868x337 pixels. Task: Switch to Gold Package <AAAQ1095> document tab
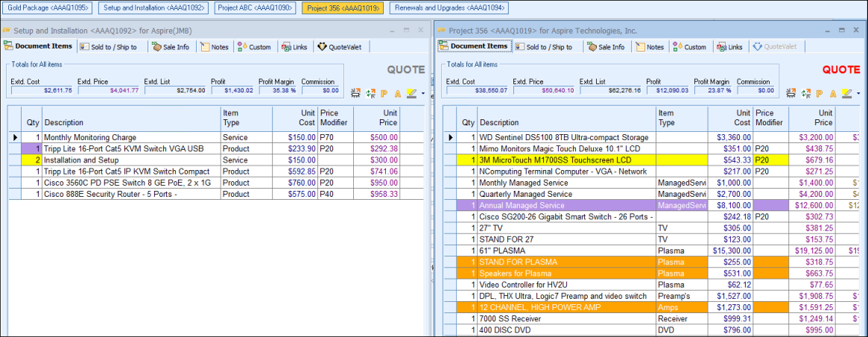pos(47,7)
